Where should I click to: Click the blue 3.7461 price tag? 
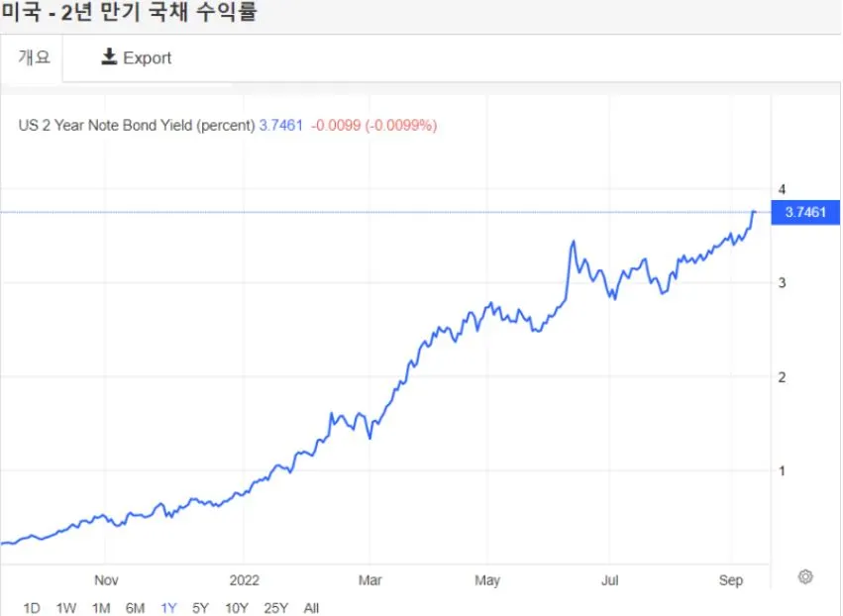click(x=804, y=212)
